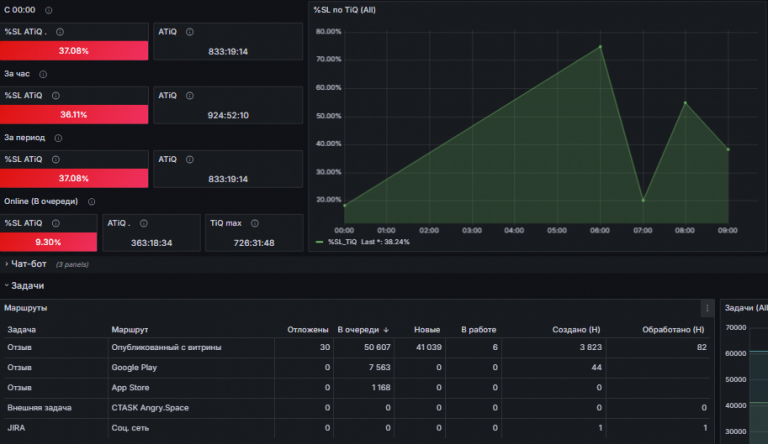Sort table by Обработано (Н) column
Viewport: 768px width, 444px height.
[x=673, y=330]
